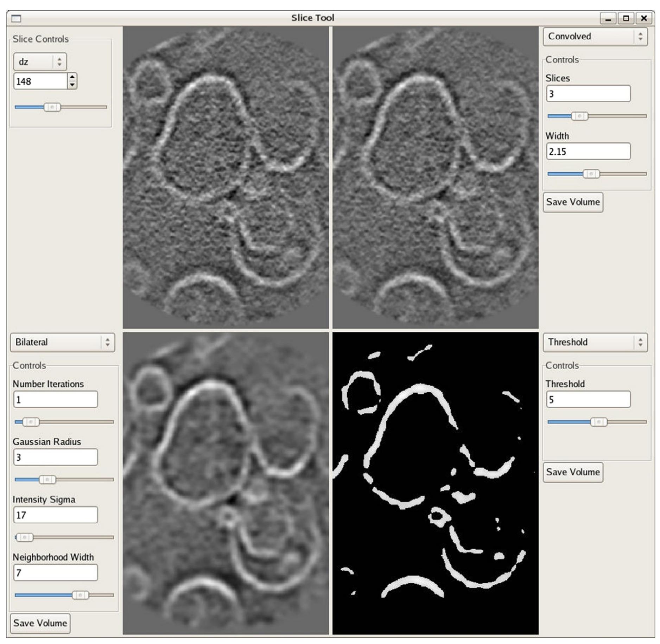Viewport: 660px width, 644px height.
Task: Click Save Volume under Bilateral controls
Action: [x=40, y=623]
